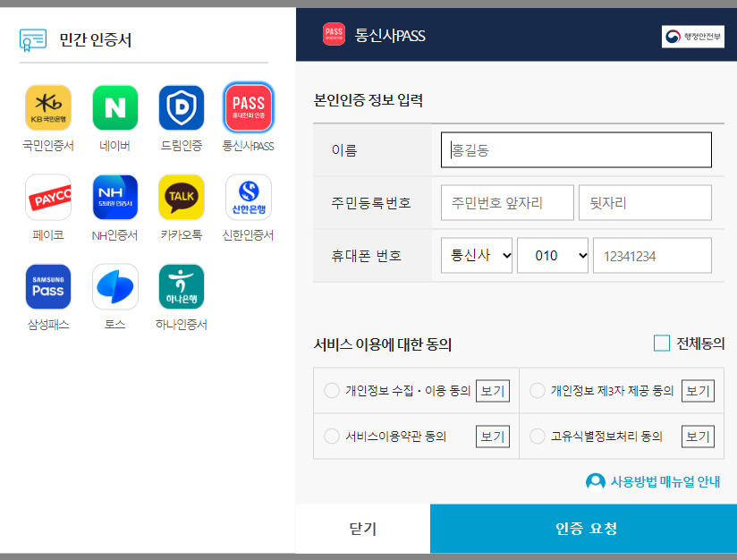View 서비스이용약관 동의 terms (보기)
Image resolution: width=737 pixels, height=560 pixels.
493,437
